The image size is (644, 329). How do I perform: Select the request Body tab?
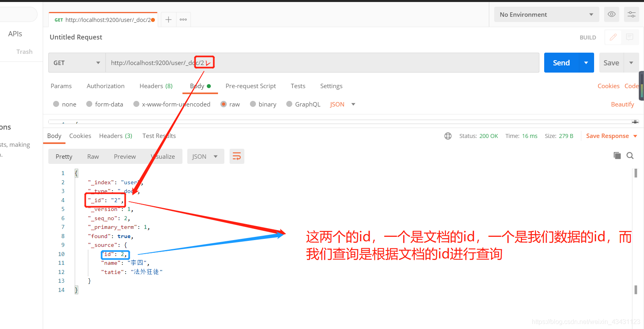tap(200, 86)
